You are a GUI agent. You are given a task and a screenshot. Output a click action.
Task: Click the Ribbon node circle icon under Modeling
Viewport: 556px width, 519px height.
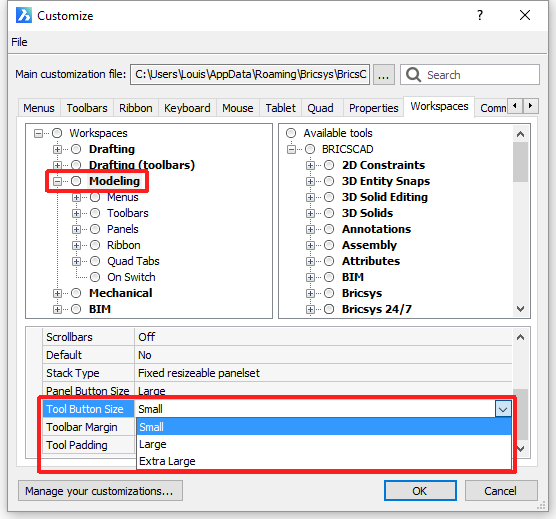95,245
